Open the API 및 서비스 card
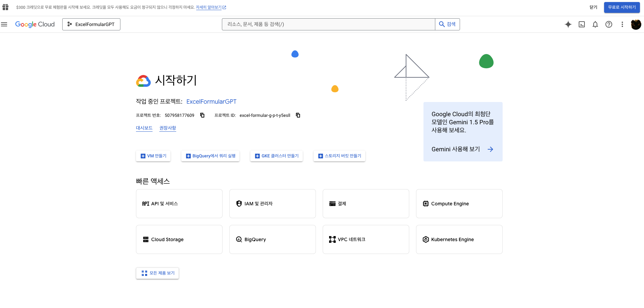644x308 pixels. tap(179, 204)
